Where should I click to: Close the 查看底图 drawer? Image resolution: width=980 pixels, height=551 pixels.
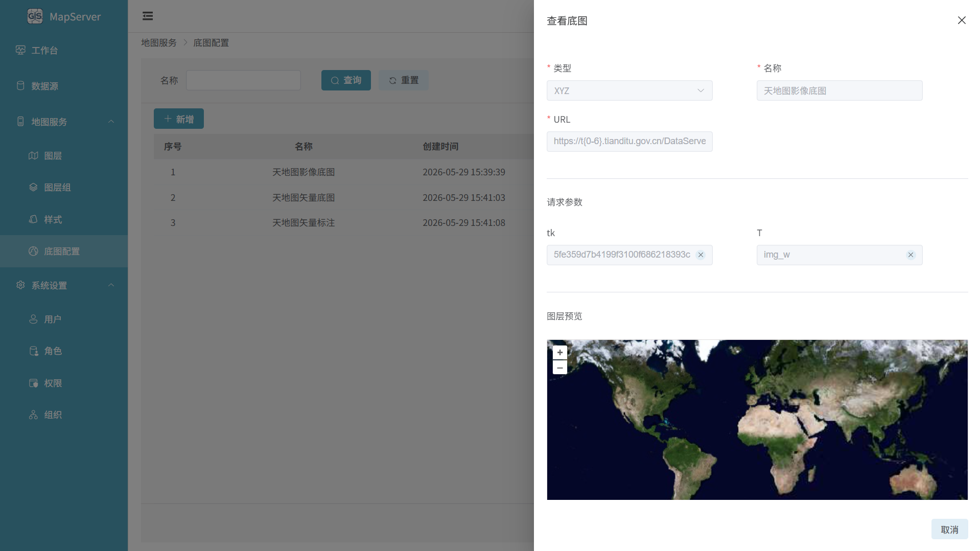point(962,20)
